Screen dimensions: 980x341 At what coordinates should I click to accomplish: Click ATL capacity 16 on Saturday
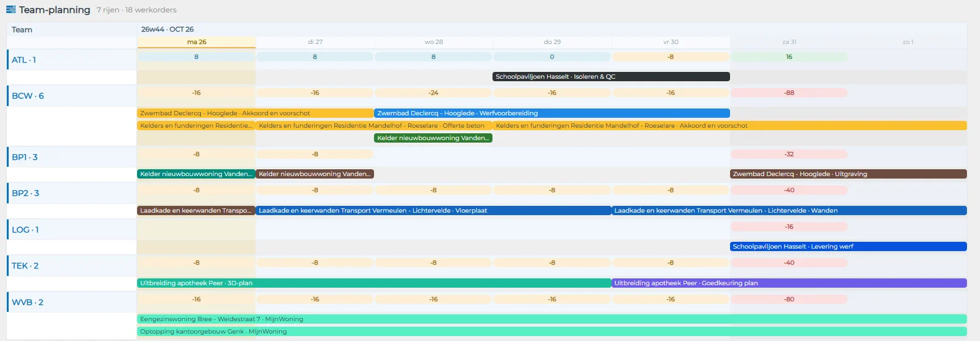tap(789, 57)
